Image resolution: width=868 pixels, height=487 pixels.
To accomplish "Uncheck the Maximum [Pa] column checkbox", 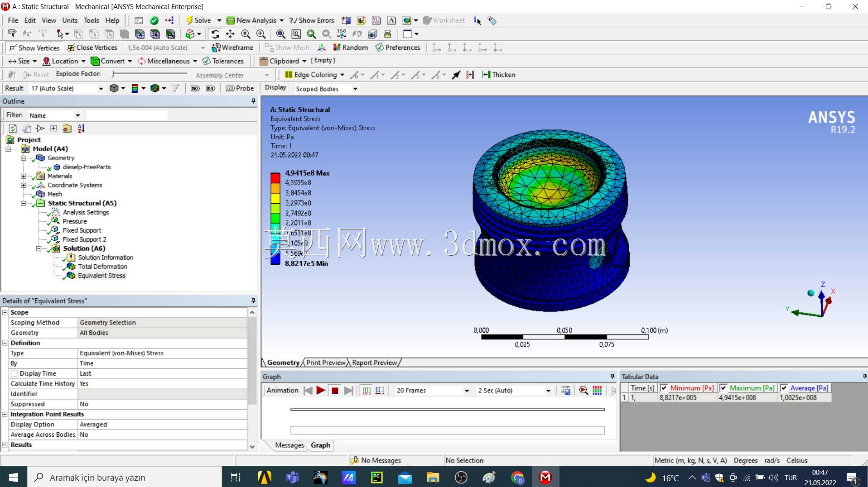I will 723,388.
